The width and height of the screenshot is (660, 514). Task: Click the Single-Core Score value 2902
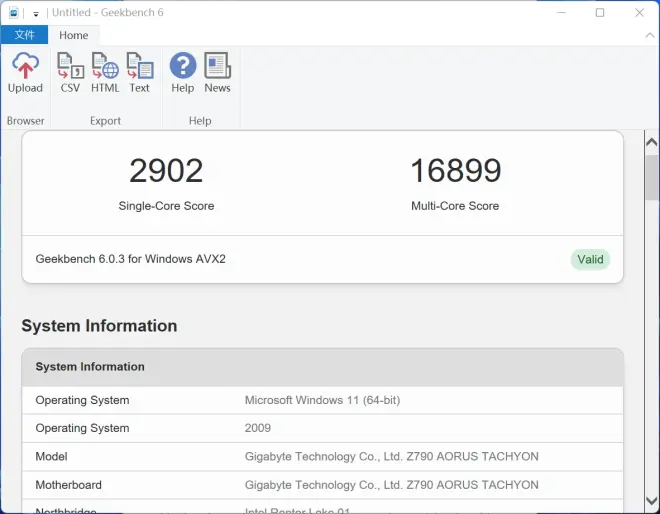(166, 171)
